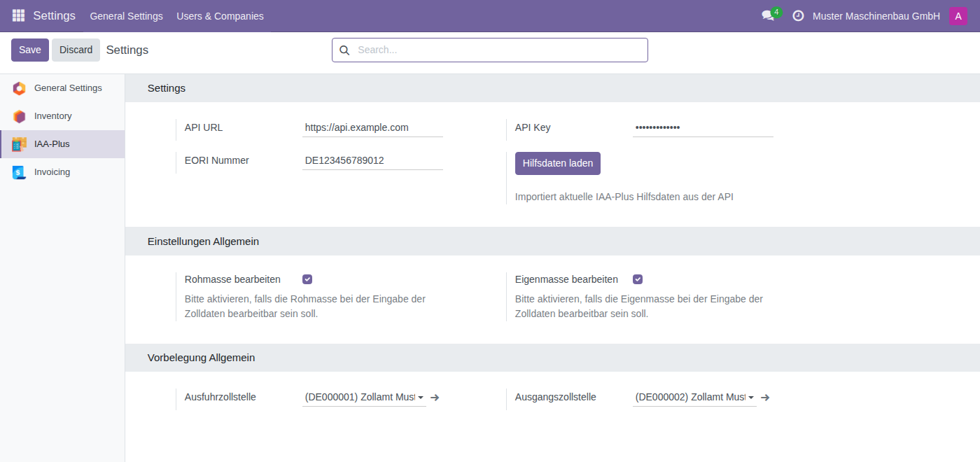Select the General Settings hexagon icon
This screenshot has height=462, width=980.
point(19,88)
